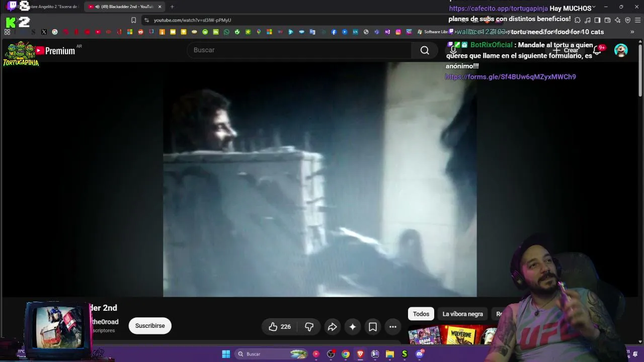Open X bookmark in bookmarks bar

pos(44,32)
